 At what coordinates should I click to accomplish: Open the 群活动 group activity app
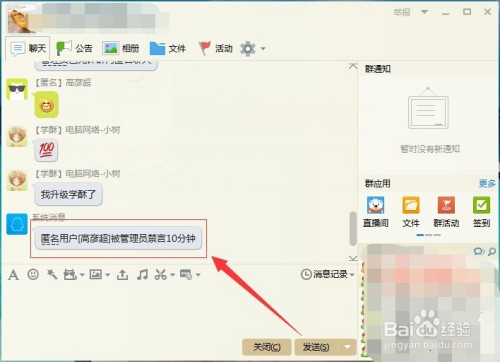click(446, 212)
